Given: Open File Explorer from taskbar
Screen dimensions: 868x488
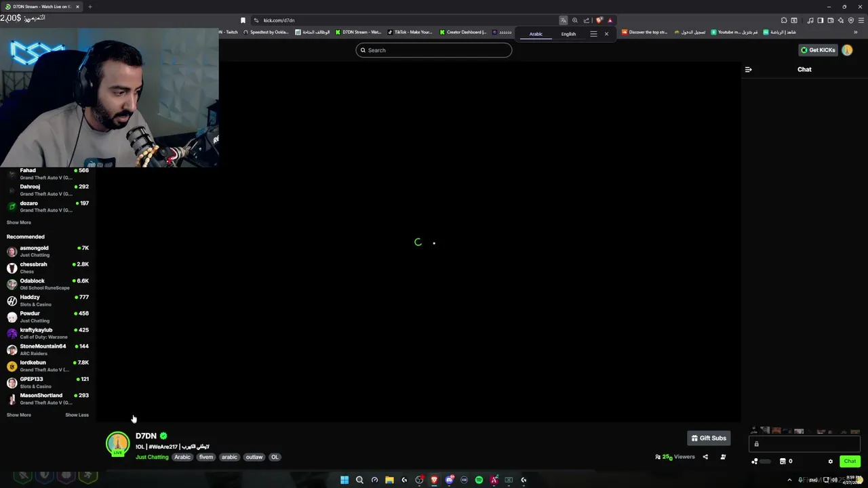Looking at the screenshot, I should [389, 480].
